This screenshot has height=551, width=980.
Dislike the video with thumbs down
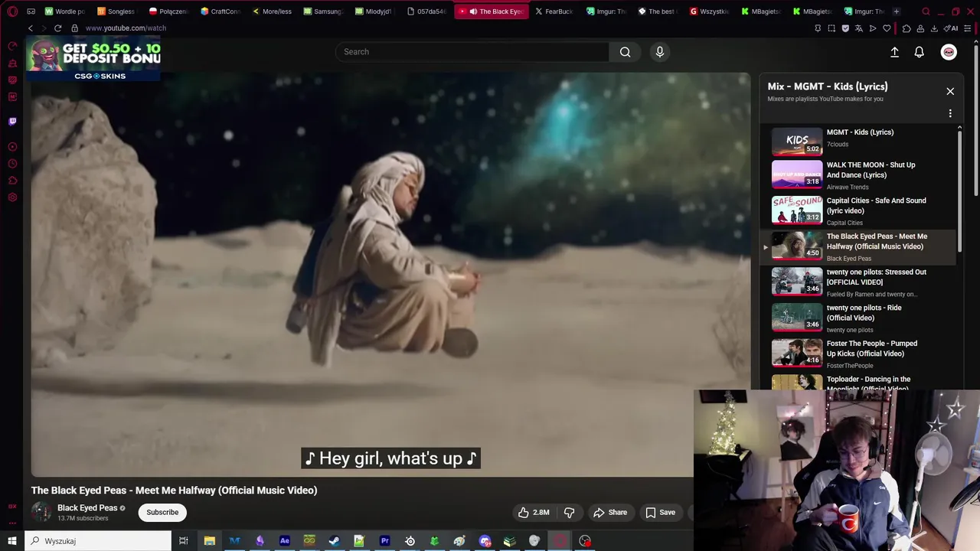tap(569, 513)
